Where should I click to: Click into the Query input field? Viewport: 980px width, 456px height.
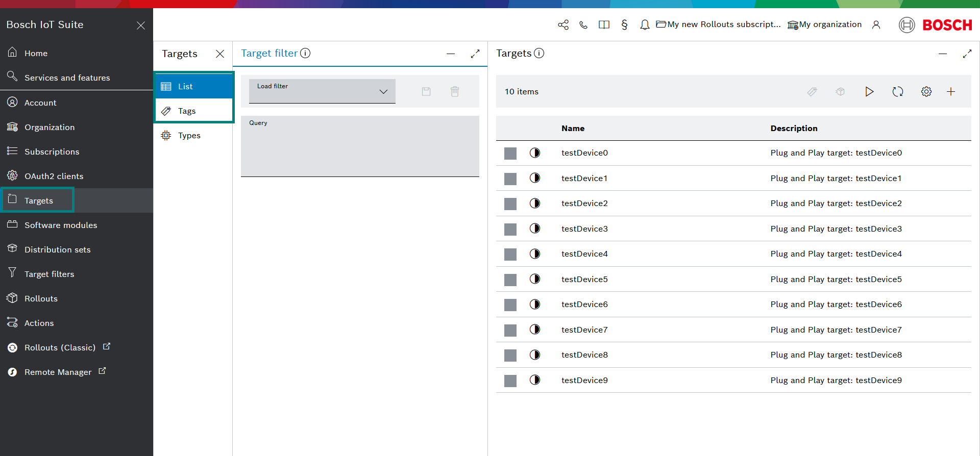[x=360, y=149]
